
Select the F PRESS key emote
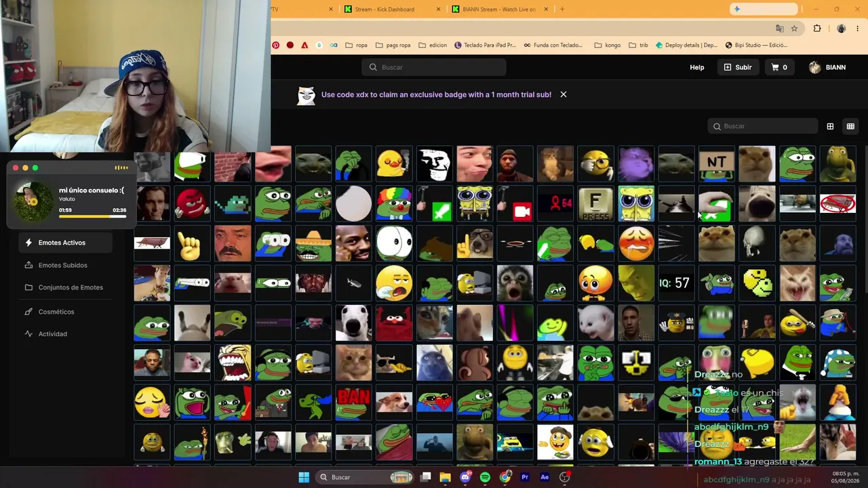595,203
